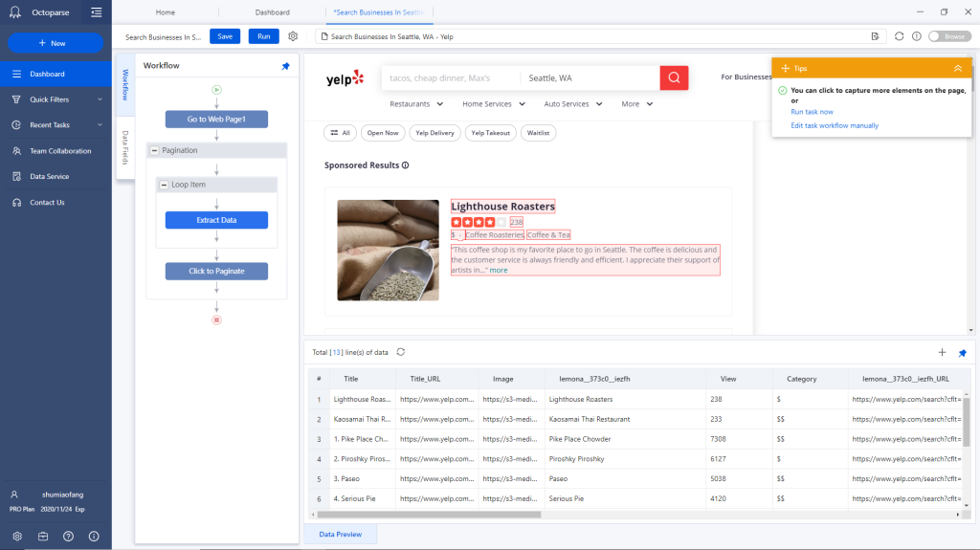Click the Save button
The height and width of the screenshot is (550, 980).
point(225,36)
